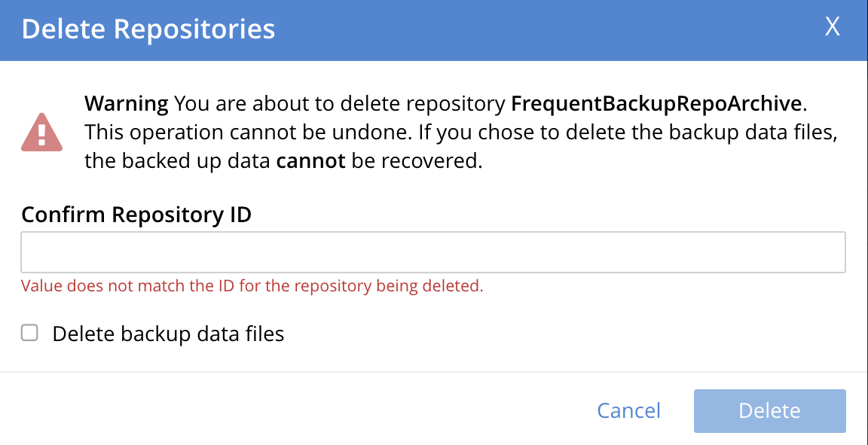Click inside the empty Confirm Repository ID box
The height and width of the screenshot is (445, 868).
[434, 251]
